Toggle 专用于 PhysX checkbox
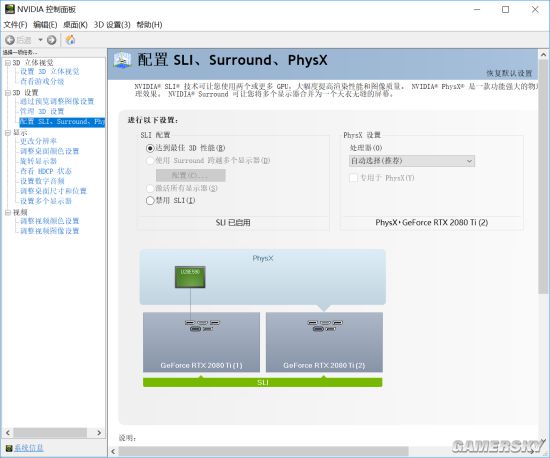Screen dimensions: 550x458 353,178
